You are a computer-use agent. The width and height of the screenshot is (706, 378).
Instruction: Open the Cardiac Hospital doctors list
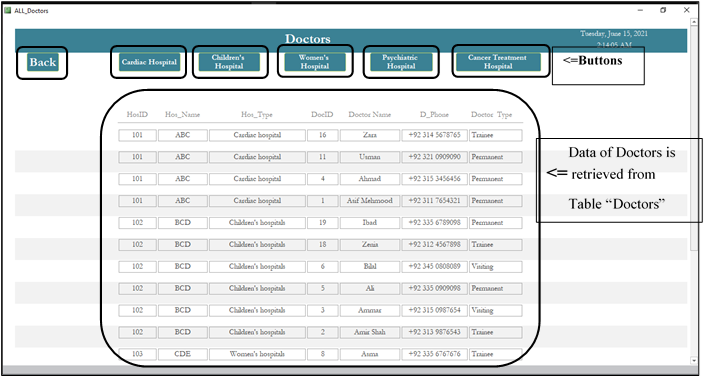149,62
